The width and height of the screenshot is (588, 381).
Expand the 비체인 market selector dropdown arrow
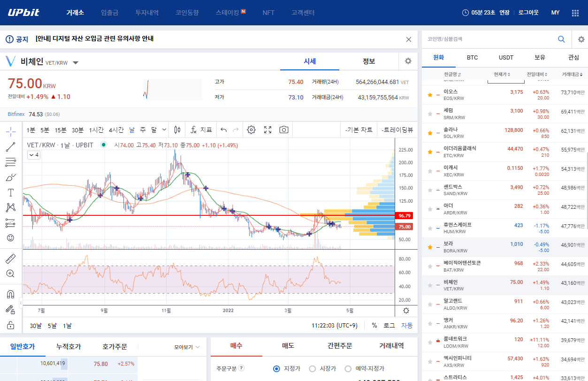76,62
